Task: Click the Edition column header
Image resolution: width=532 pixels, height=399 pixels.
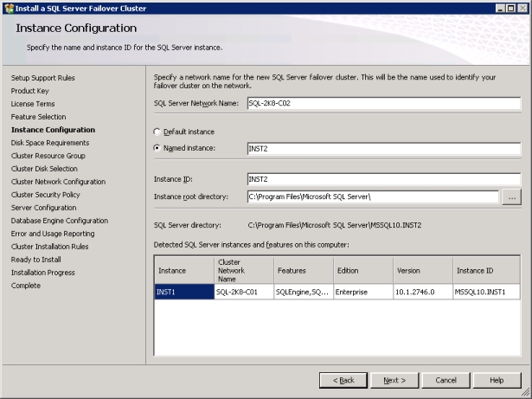Action: coord(363,271)
